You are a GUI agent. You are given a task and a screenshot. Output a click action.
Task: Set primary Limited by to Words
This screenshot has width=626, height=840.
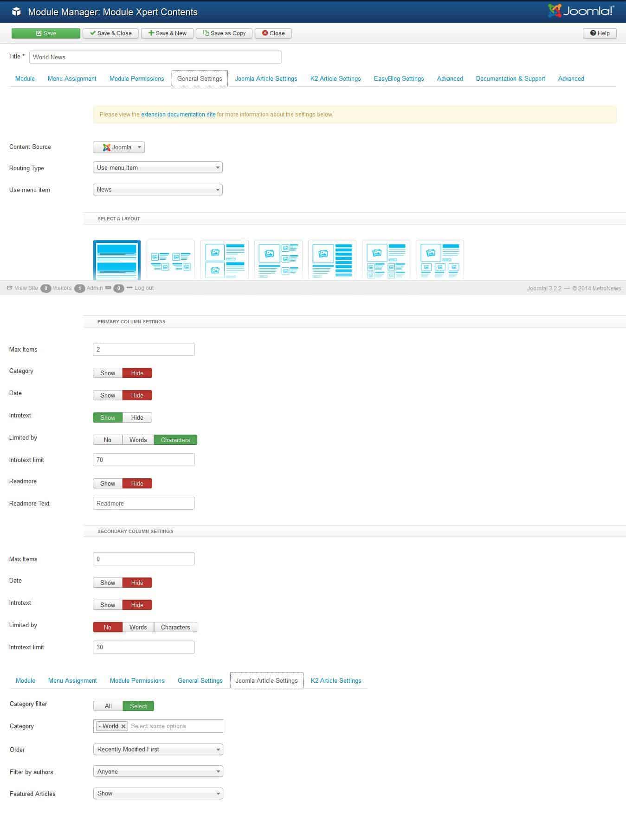pos(138,440)
